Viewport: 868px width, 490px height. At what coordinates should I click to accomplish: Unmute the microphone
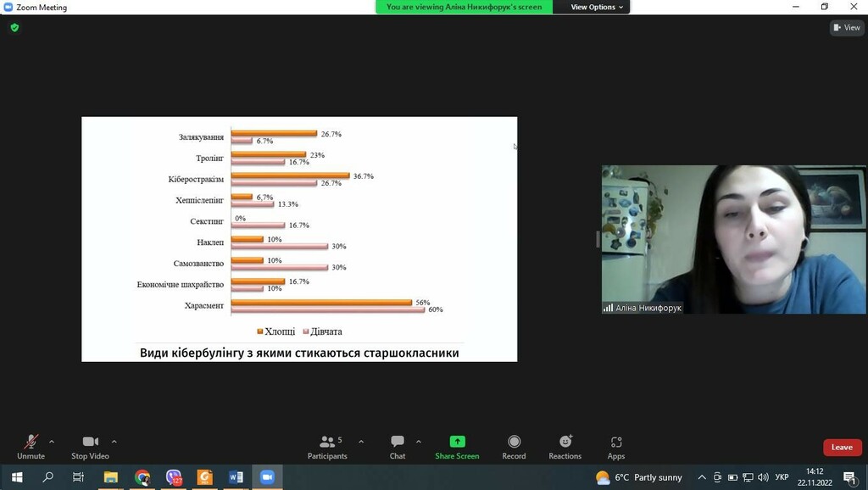click(x=31, y=446)
